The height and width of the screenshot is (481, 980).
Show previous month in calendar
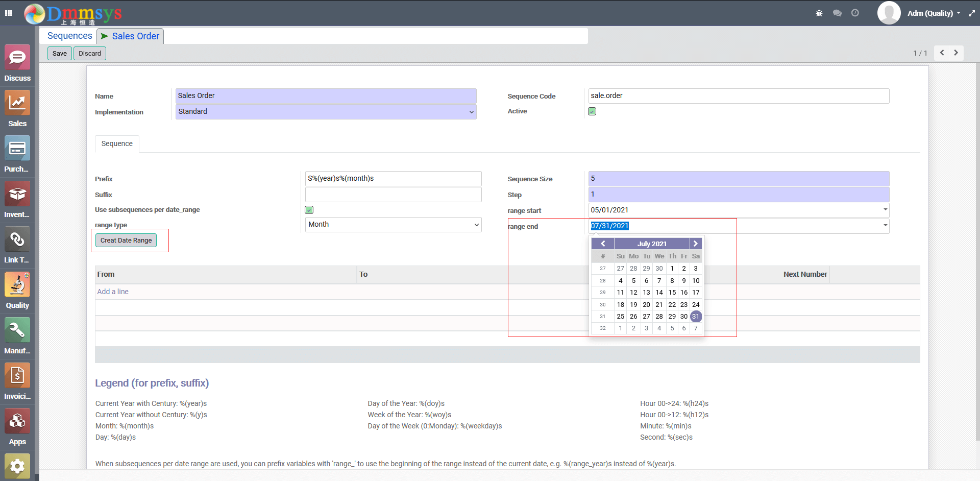[x=603, y=244]
